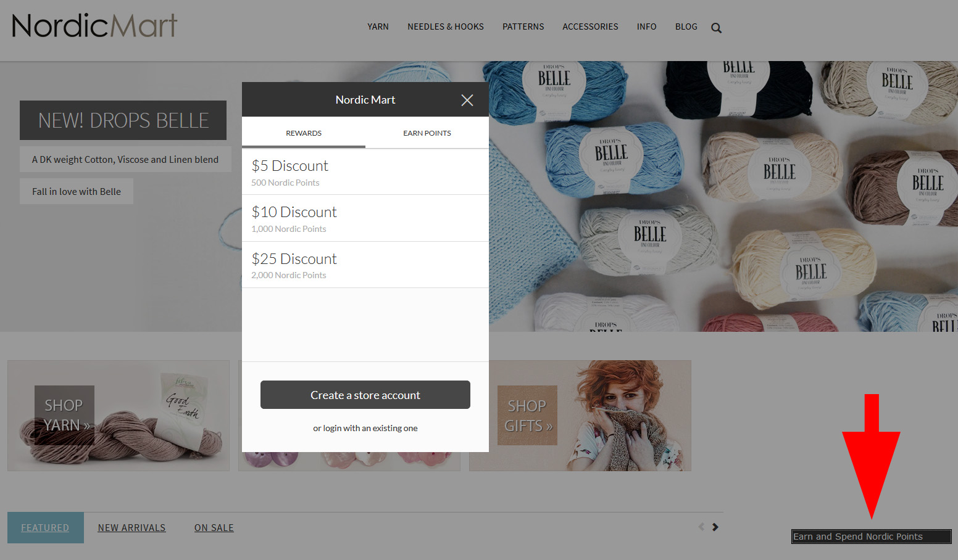Click Fall in love with Belle button
The width and height of the screenshot is (958, 560).
(77, 191)
